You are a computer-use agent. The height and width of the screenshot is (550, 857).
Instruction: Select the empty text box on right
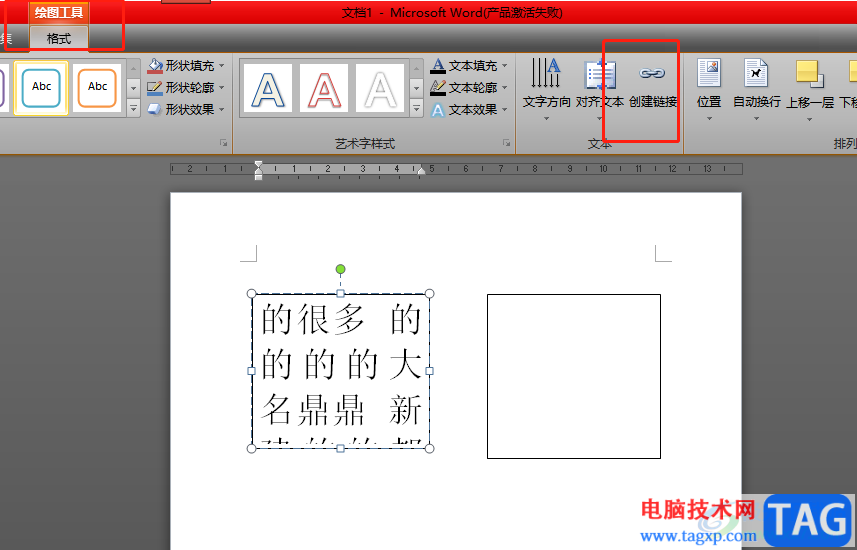click(574, 376)
